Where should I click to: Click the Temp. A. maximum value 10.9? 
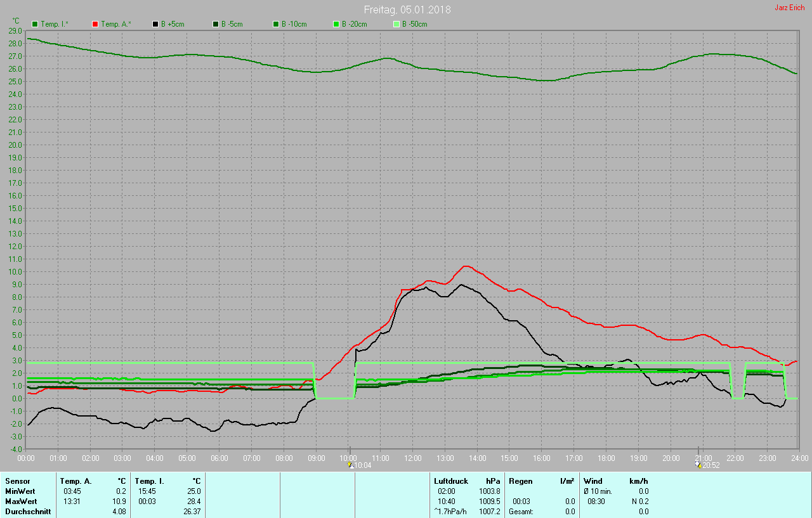coord(120,502)
